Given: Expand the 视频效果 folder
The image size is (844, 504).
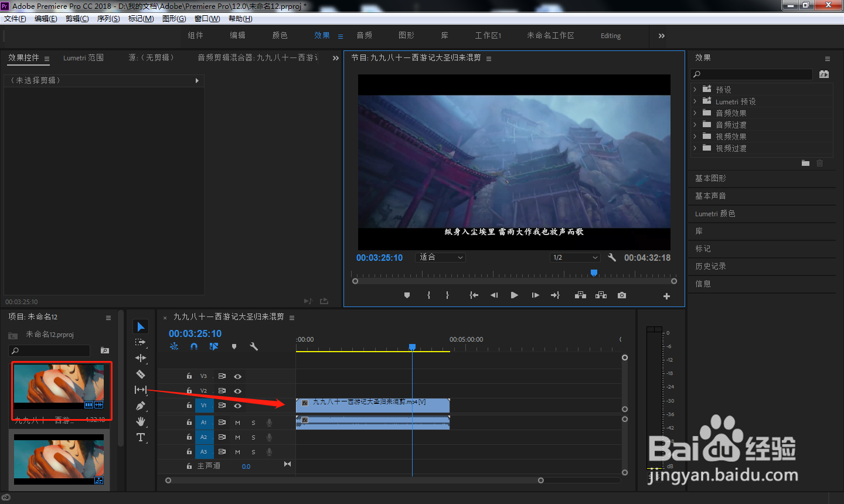Looking at the screenshot, I should click(x=695, y=137).
